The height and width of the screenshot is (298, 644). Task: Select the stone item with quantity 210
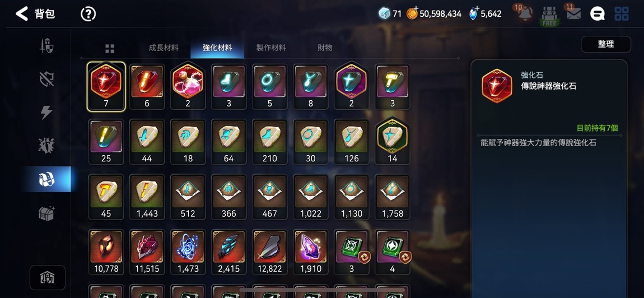click(270, 142)
